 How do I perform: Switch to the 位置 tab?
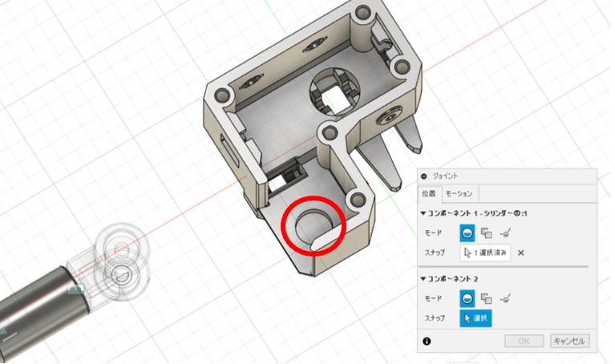(x=429, y=193)
